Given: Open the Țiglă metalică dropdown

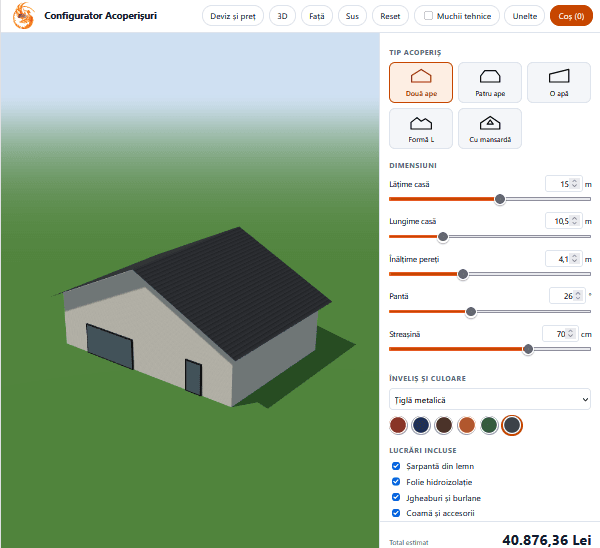Looking at the screenshot, I should (490, 400).
